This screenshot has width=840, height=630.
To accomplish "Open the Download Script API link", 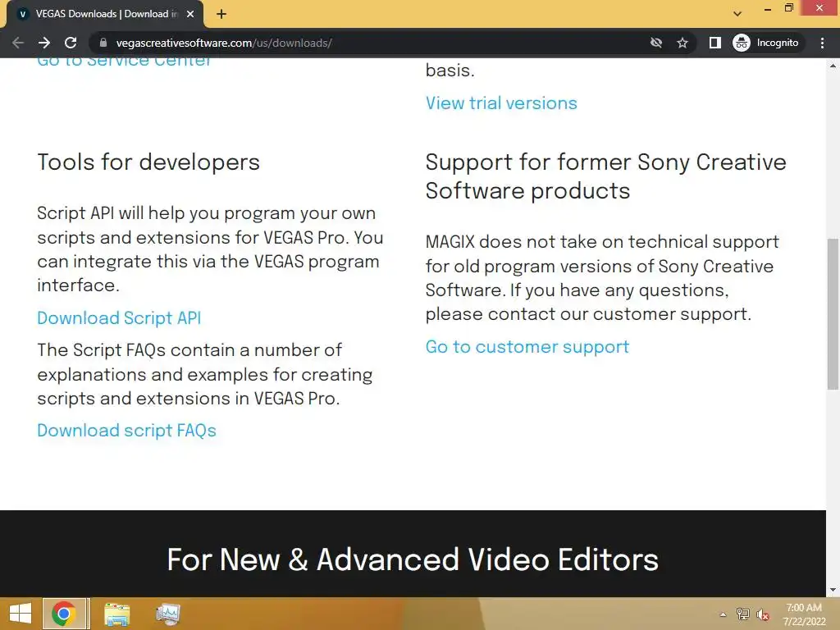I will pyautogui.click(x=119, y=317).
